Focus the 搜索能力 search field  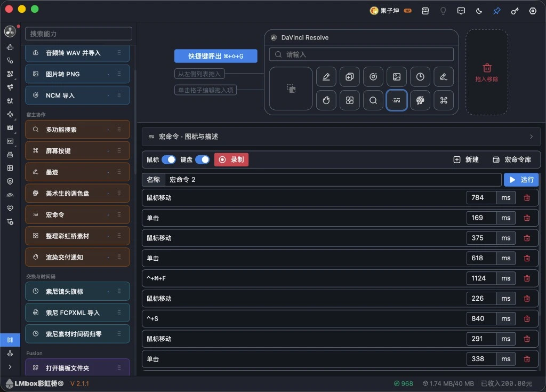(x=79, y=34)
